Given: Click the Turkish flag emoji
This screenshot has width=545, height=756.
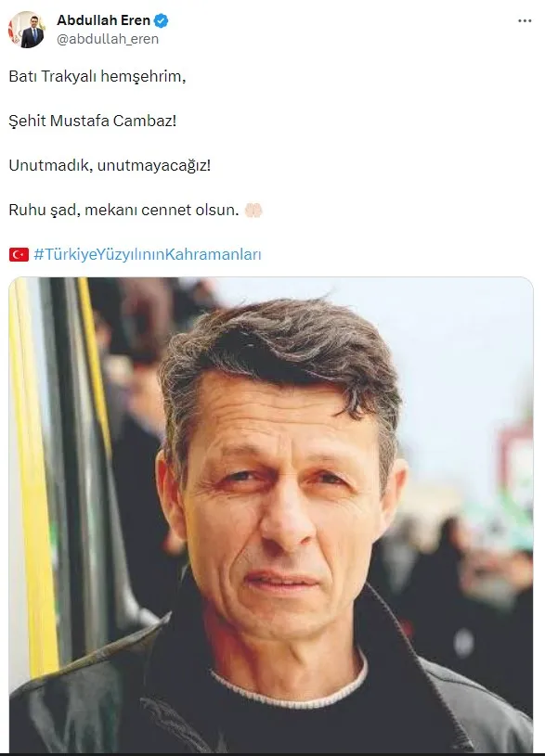Looking at the screenshot, I should (19, 254).
